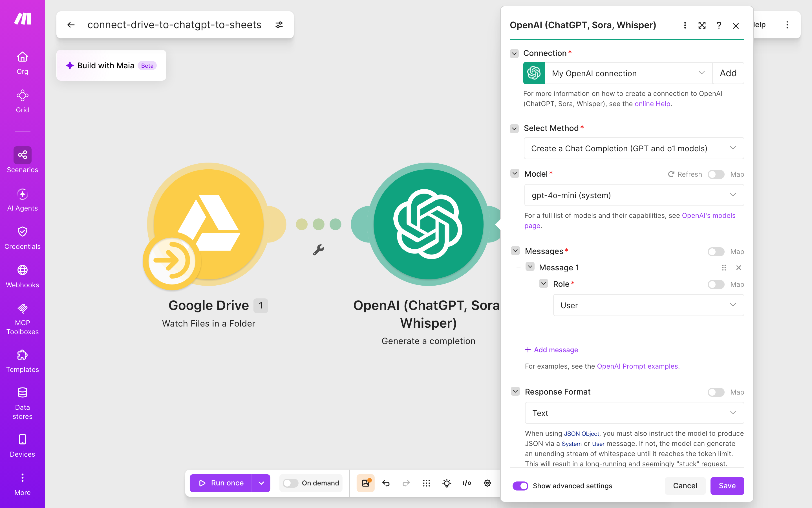Go back using the arrow beside scenario name
The width and height of the screenshot is (812, 508).
pos(71,25)
